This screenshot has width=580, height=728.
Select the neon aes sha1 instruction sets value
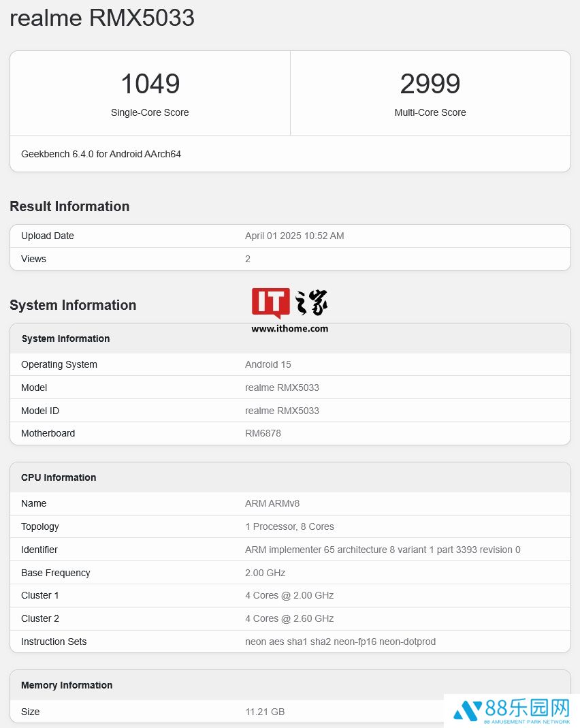click(x=340, y=642)
